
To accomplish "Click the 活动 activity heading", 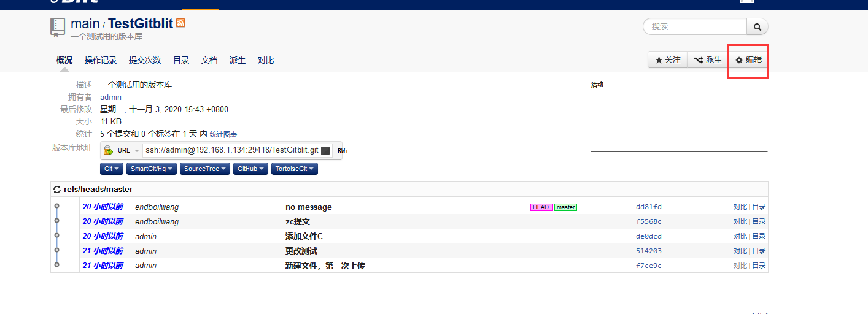I will (x=597, y=85).
